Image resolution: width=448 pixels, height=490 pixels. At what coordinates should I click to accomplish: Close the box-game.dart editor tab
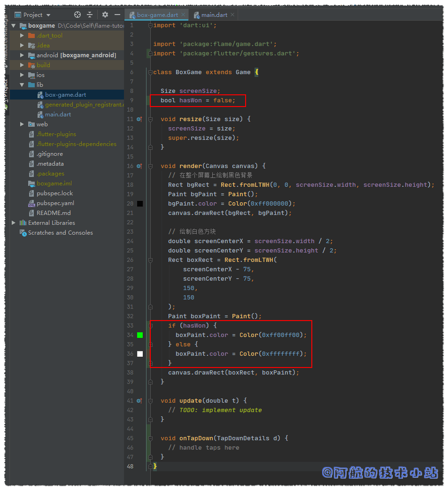184,15
